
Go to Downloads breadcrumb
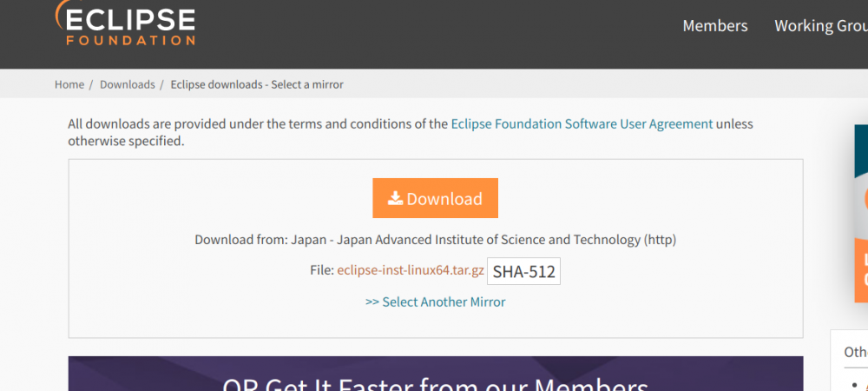tap(128, 84)
